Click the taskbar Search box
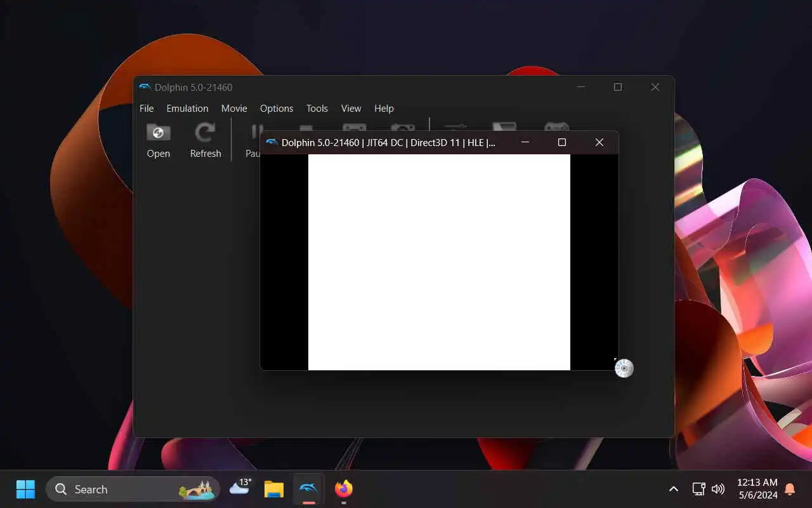This screenshot has width=812, height=508. pyautogui.click(x=133, y=489)
